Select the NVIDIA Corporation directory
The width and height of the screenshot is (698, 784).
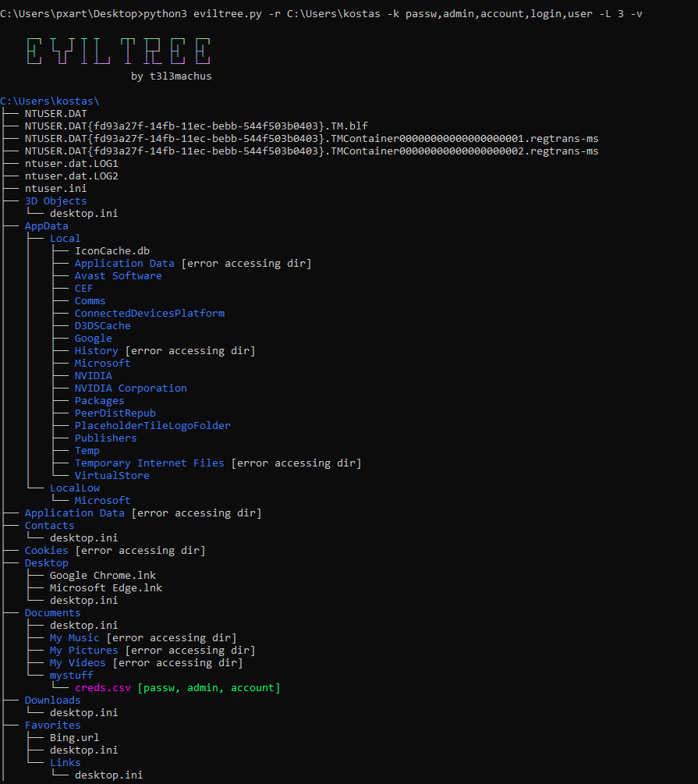pos(130,388)
